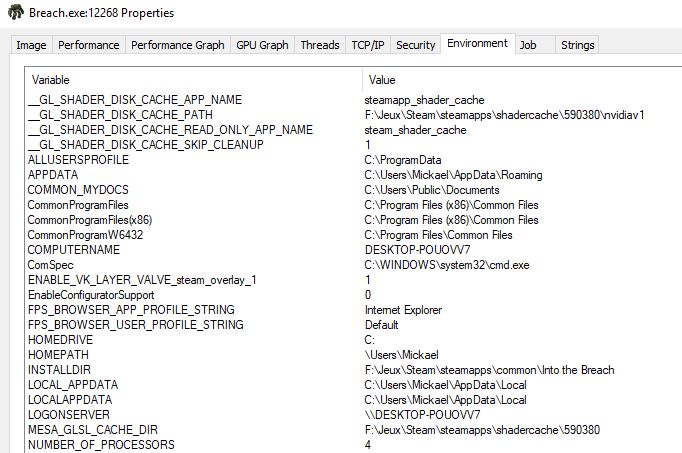Click the C:\ProgramData value
Screen dimensions: 682x453
403,160
